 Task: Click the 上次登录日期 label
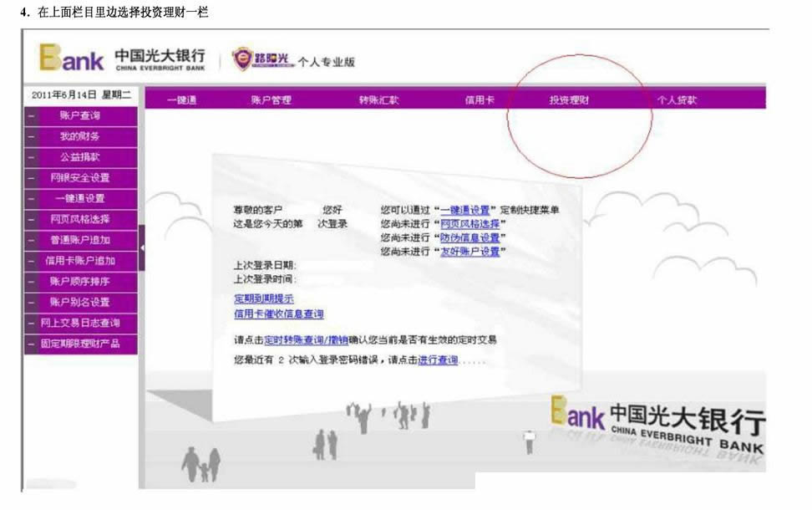(265, 265)
